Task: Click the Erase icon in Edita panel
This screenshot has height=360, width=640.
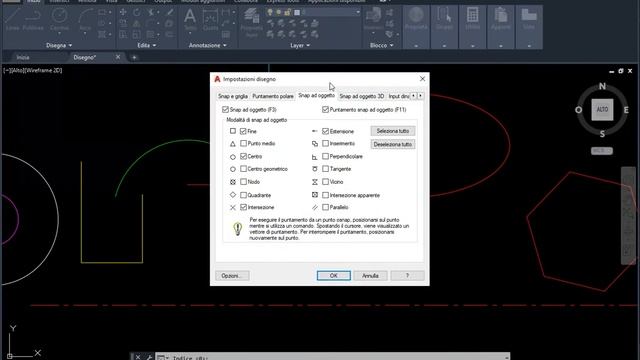Action: (170, 13)
